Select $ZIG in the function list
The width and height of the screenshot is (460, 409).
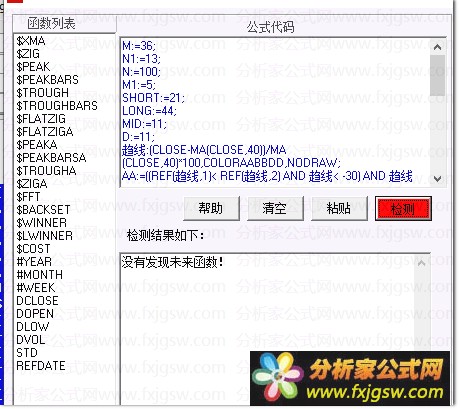(x=28, y=54)
